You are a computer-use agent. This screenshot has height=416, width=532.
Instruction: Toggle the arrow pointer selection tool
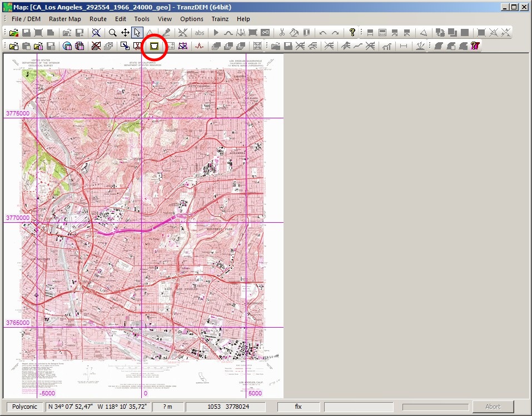[x=137, y=33]
